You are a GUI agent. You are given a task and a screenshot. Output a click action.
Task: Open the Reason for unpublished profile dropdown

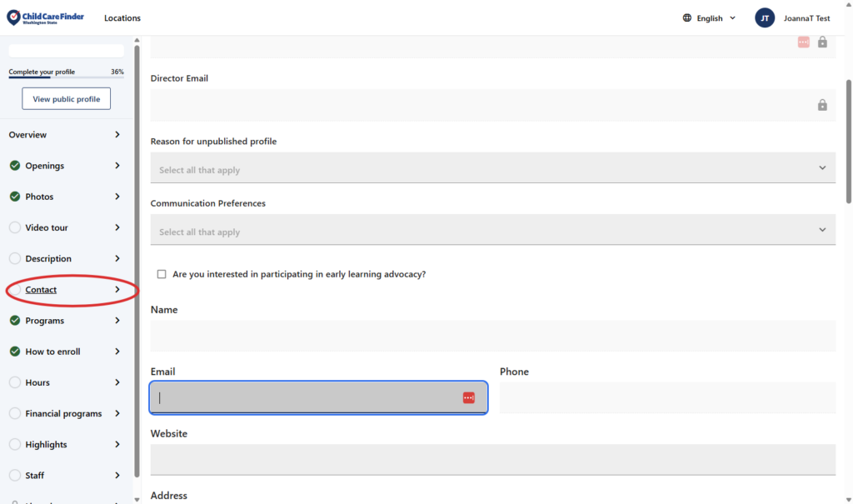coord(492,168)
